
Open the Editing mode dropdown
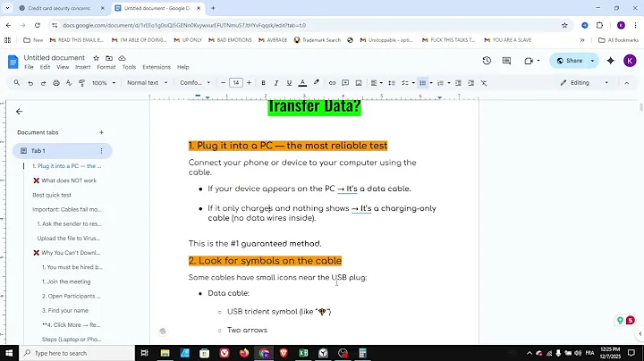click(584, 83)
